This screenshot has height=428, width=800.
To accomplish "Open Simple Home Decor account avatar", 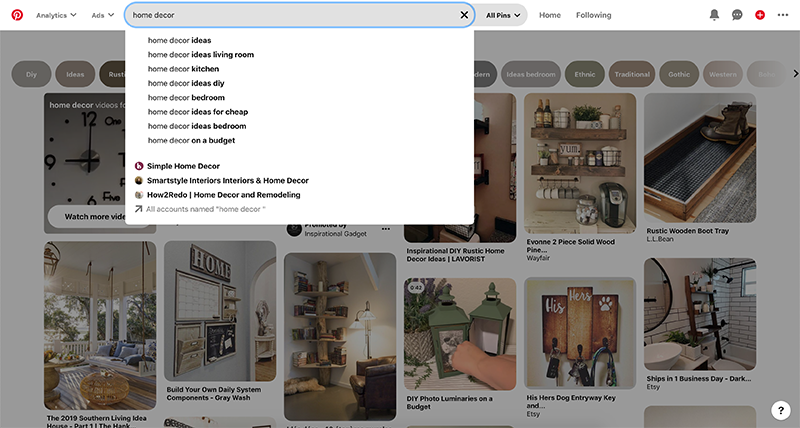I will point(139,166).
